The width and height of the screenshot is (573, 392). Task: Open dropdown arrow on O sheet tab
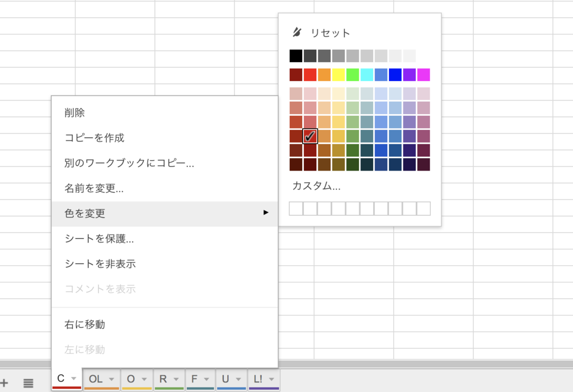tap(144, 379)
